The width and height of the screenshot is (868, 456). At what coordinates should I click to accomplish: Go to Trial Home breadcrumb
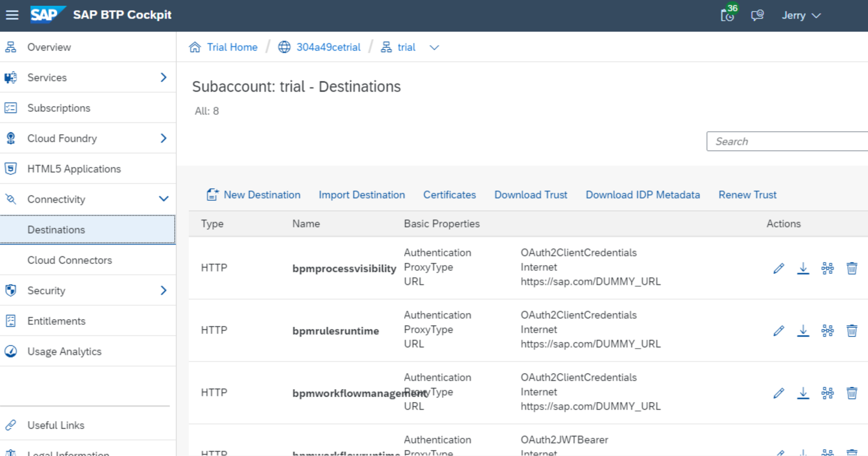[x=232, y=47]
